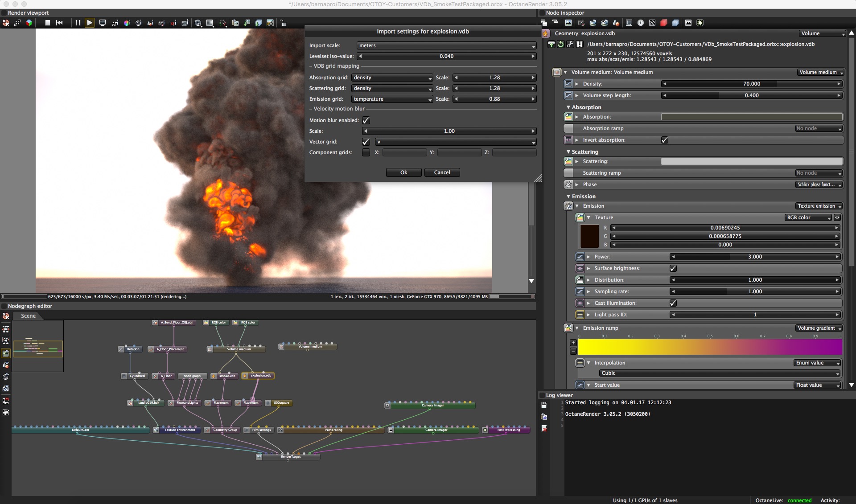Screen dimensions: 856x504
Task: Select the auto focus picker tool
Action: point(115,23)
